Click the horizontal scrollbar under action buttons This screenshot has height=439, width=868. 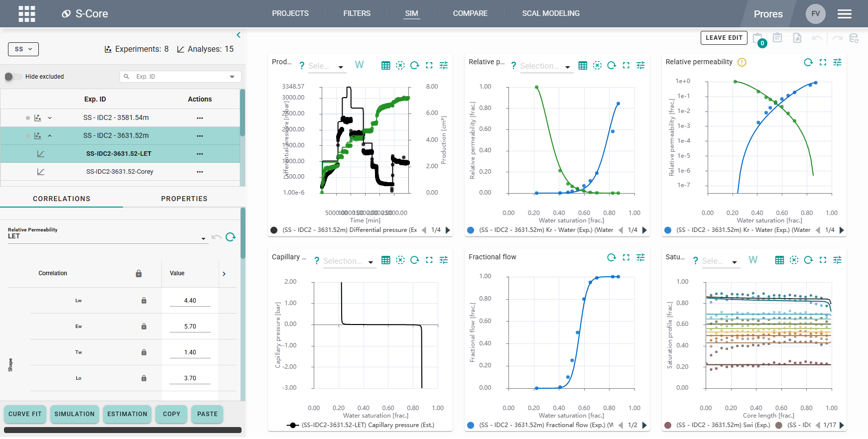(x=123, y=430)
